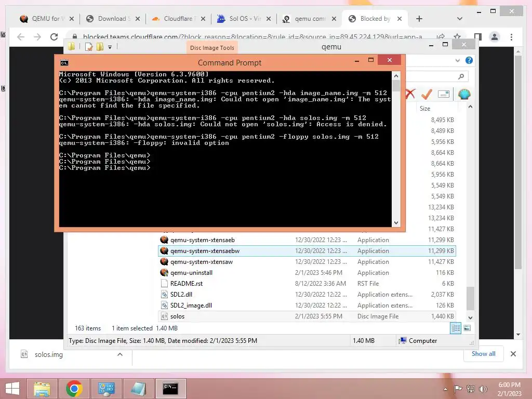Click the volume speaker tray icon
Image resolution: width=532 pixels, height=399 pixels.
tap(483, 389)
